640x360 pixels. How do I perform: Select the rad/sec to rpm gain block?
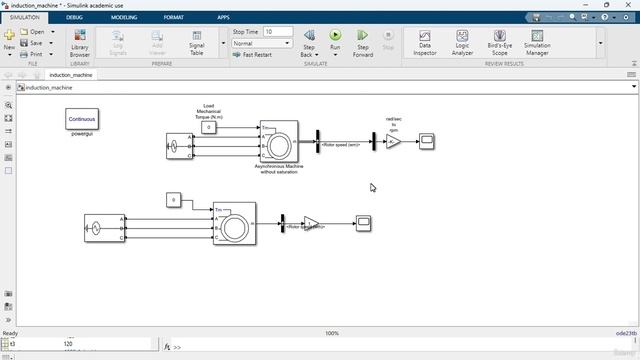pyautogui.click(x=392, y=142)
